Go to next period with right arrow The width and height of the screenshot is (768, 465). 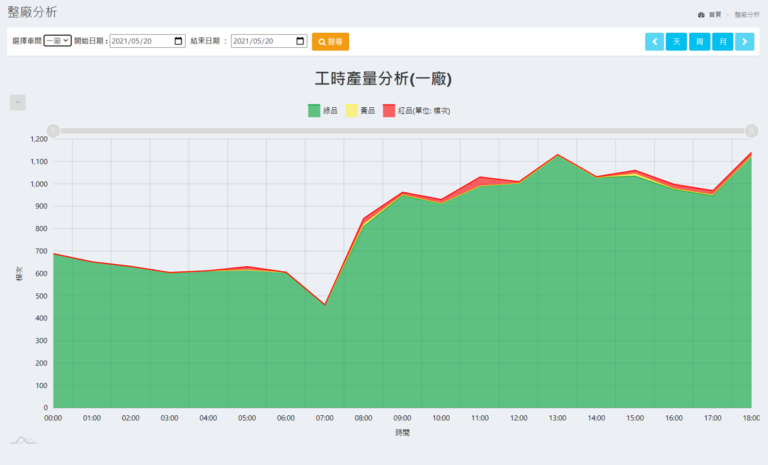(x=744, y=42)
